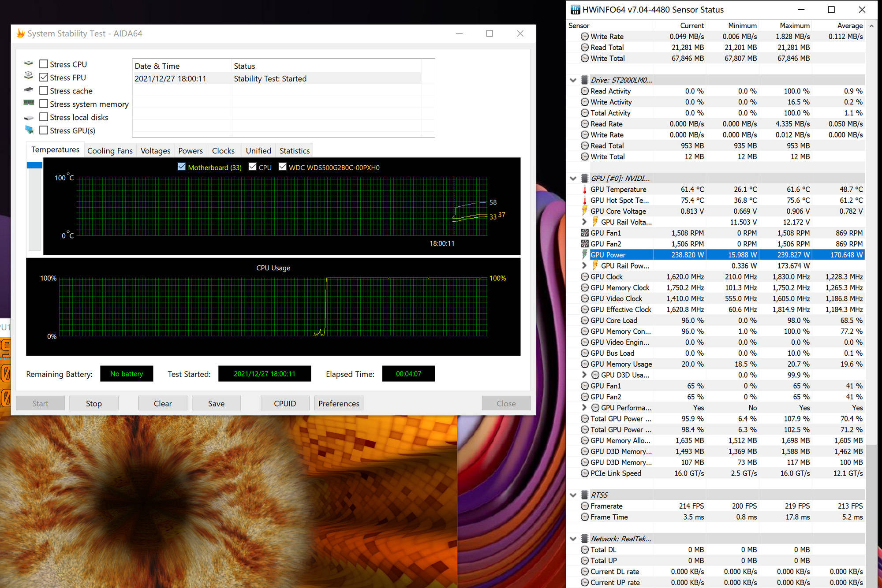Click the Stress cache chip icon
882x588 pixels.
click(x=29, y=90)
